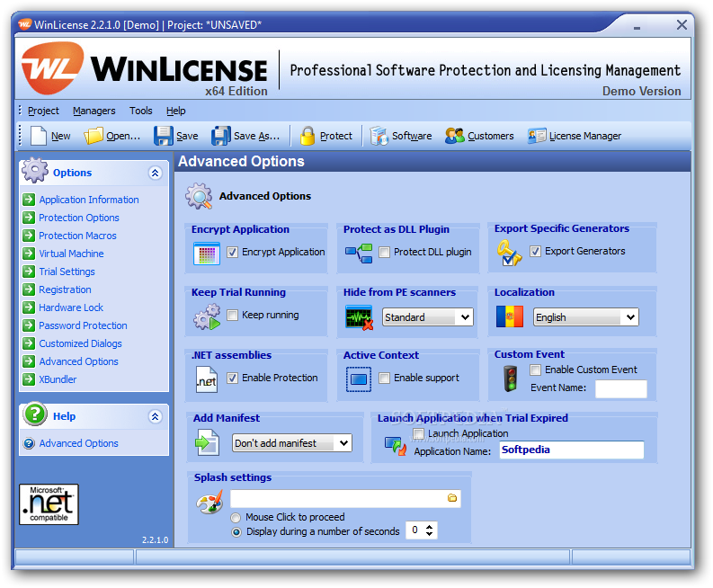Viewport: 713px width, 588px height.
Task: Click the Keep Trial Running gears icon
Action: (x=207, y=316)
